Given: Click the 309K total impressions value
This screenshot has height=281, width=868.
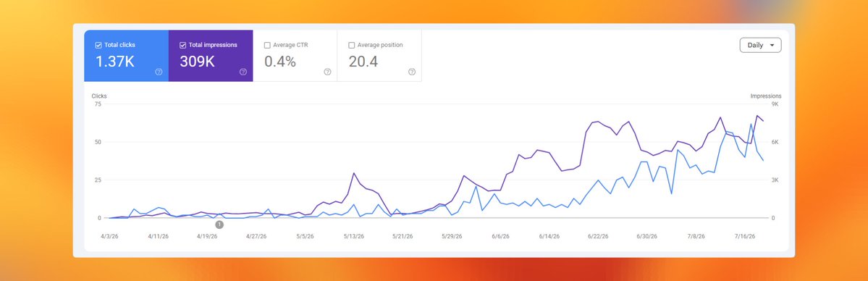Looking at the screenshot, I should tap(197, 62).
